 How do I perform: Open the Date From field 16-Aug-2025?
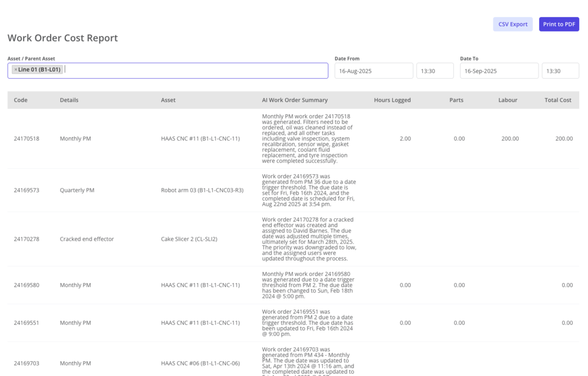pyautogui.click(x=373, y=71)
